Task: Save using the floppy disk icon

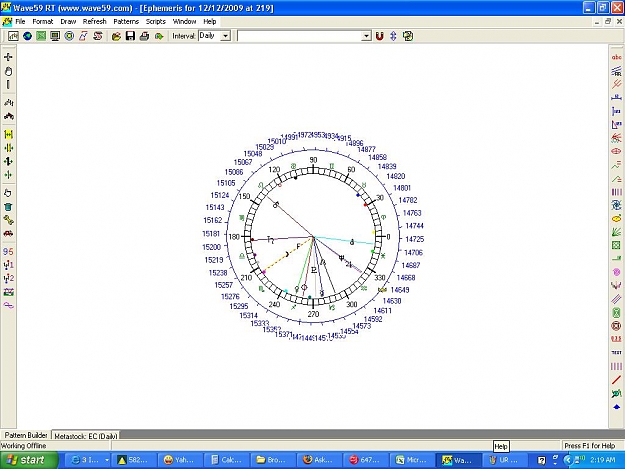Action: (130, 36)
